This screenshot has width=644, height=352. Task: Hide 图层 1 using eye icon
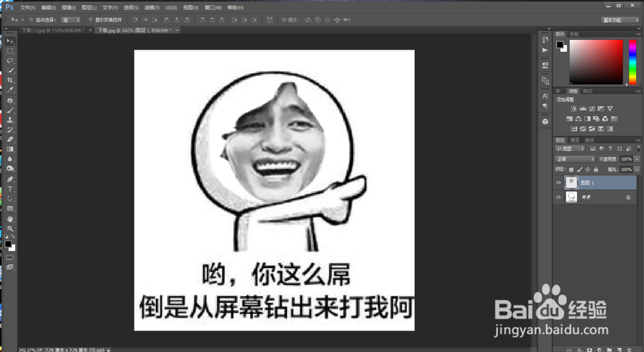[559, 183]
